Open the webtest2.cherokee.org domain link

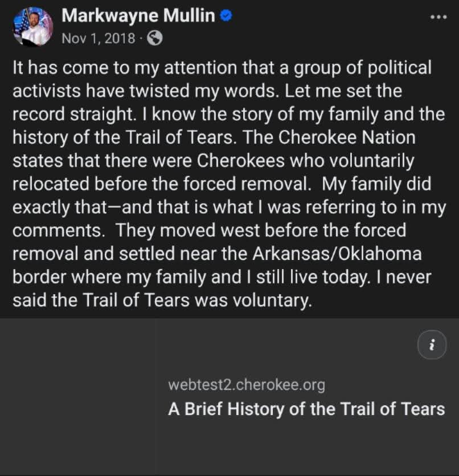tap(246, 385)
